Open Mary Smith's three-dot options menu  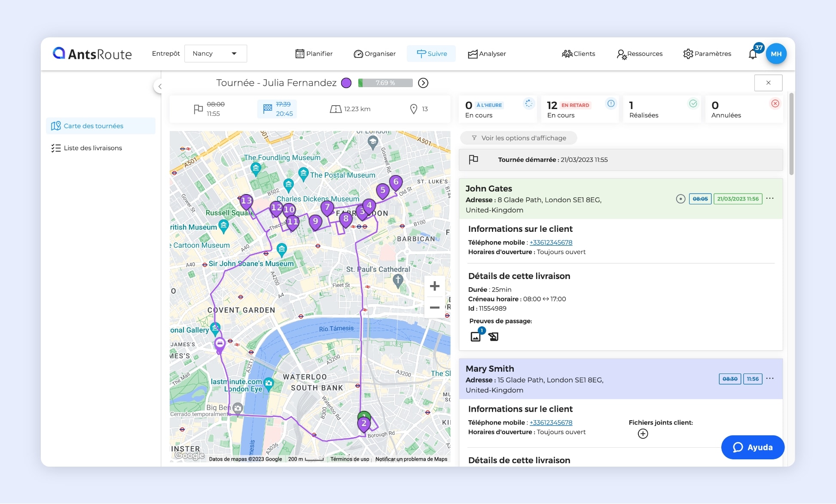pos(770,379)
